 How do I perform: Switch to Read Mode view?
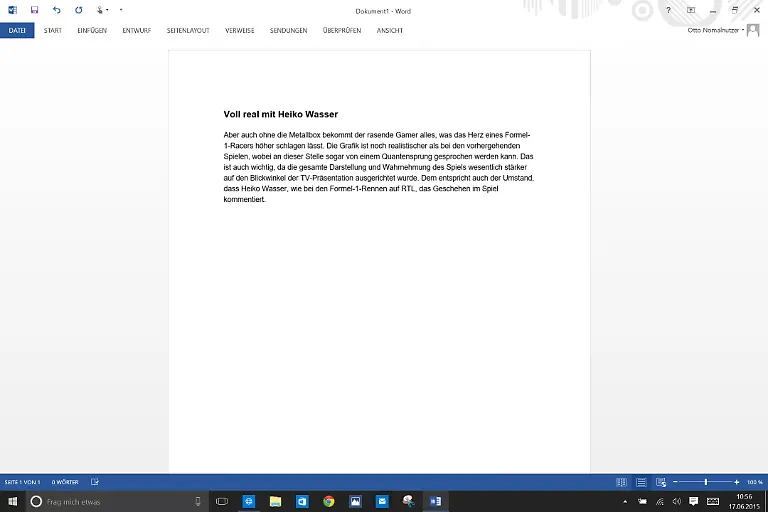click(621, 482)
